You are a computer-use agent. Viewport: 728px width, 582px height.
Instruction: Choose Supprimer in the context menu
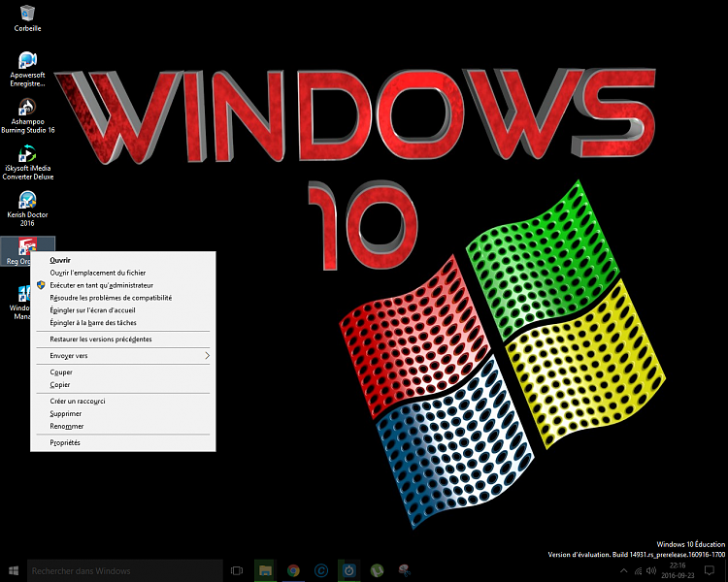[x=123, y=413]
